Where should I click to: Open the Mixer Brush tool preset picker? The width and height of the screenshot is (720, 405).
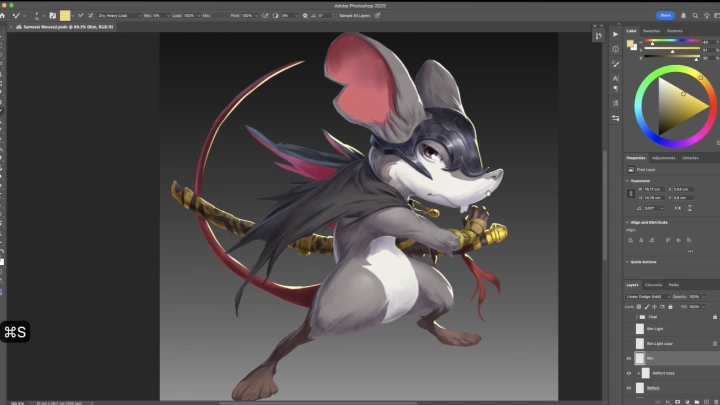coord(18,16)
